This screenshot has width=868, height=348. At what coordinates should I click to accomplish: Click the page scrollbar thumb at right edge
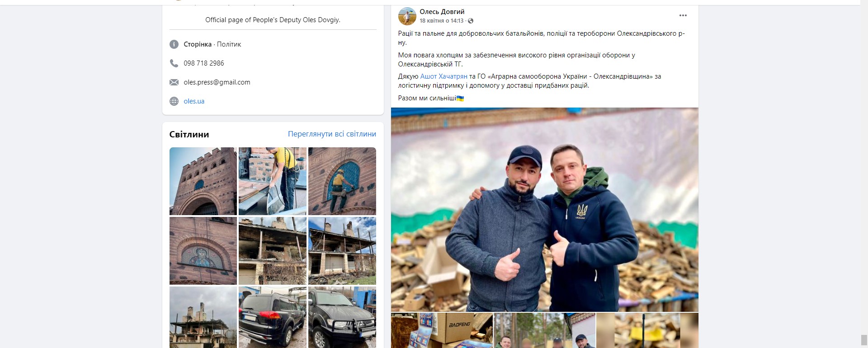(x=864, y=339)
